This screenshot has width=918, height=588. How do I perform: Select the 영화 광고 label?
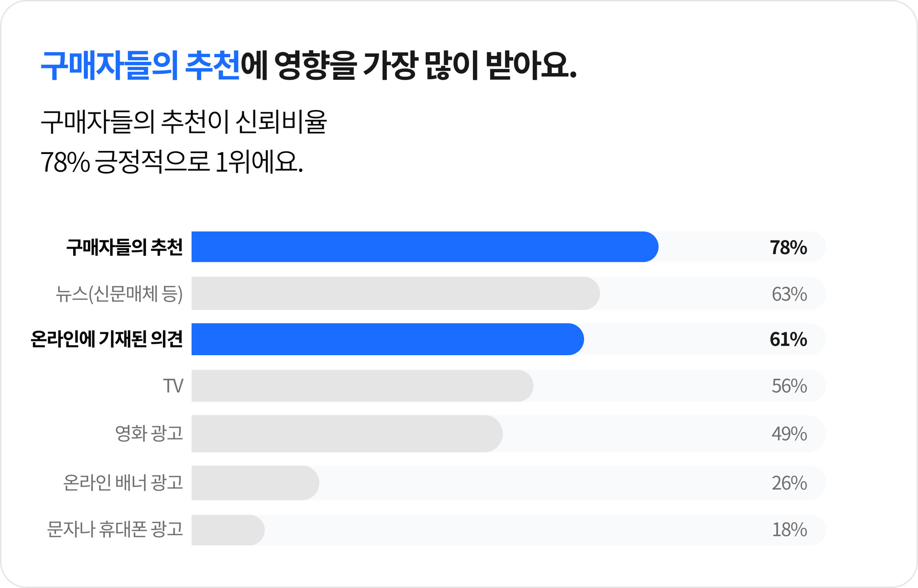[x=149, y=433]
